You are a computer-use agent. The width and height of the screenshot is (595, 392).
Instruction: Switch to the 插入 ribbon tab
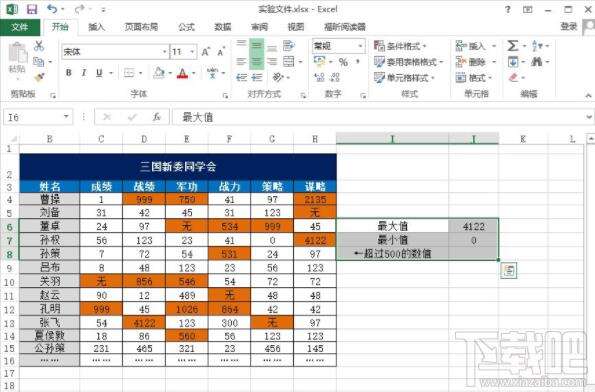click(x=96, y=27)
